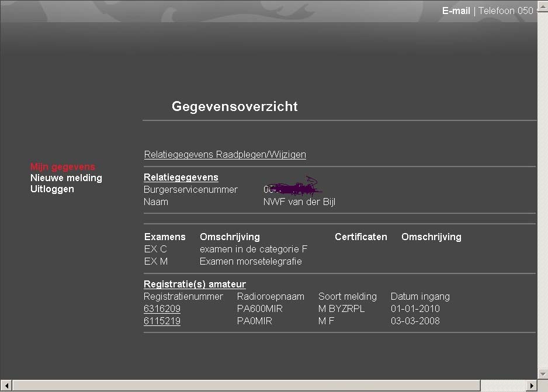The image size is (548, 392).
Task: Click the call sign PA0MIR
Action: [255, 321]
